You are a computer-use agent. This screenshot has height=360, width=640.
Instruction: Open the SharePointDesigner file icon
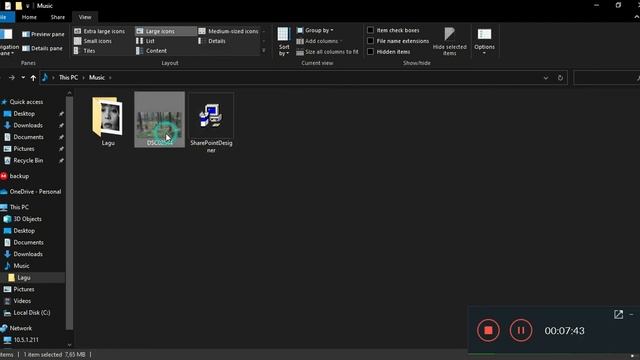(211, 123)
